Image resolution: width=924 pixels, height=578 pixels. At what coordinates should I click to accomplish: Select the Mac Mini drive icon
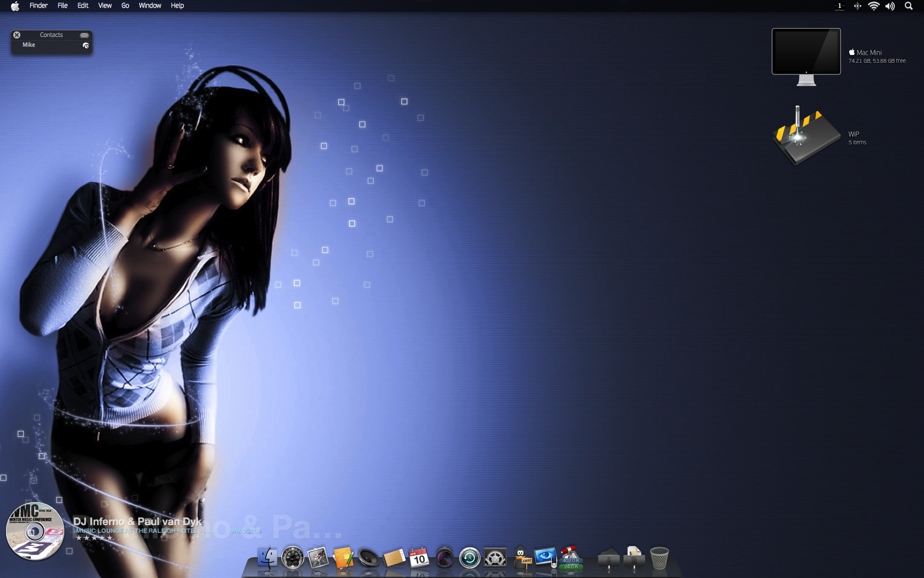806,57
